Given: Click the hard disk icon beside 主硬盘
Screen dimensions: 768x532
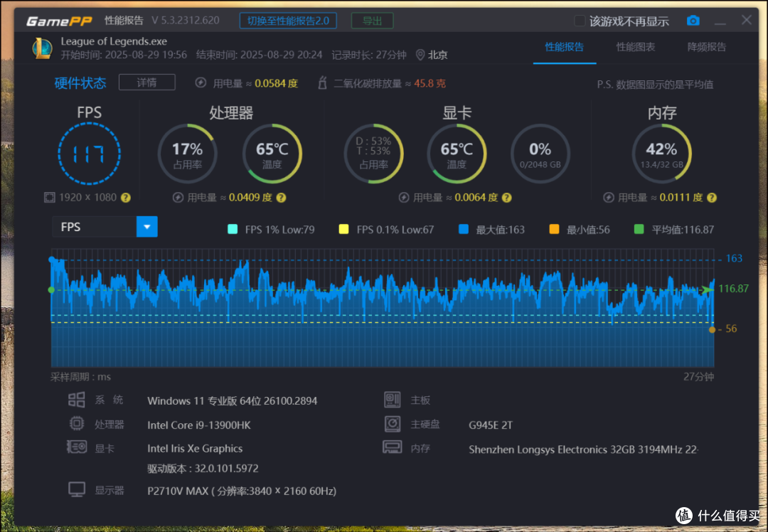Looking at the screenshot, I should click(393, 424).
